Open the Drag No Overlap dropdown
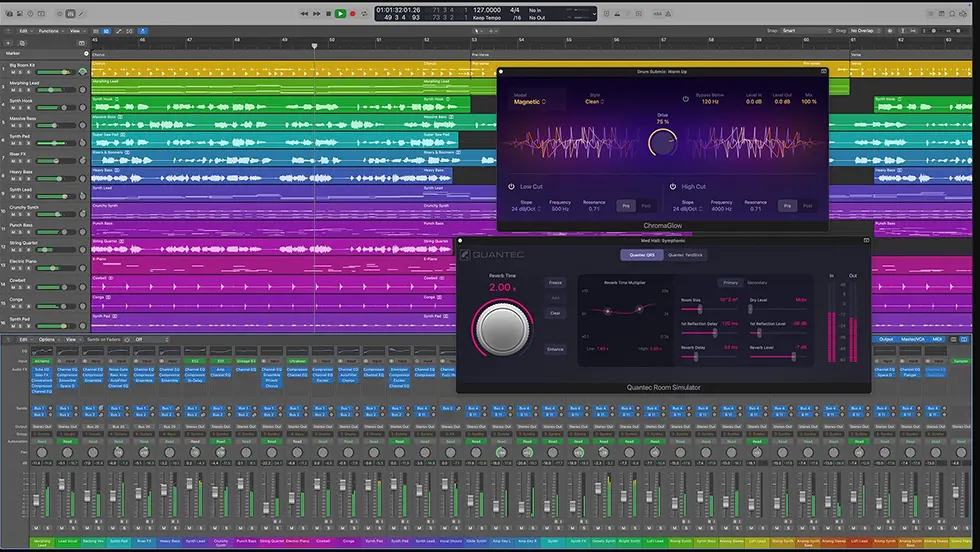The width and height of the screenshot is (980, 552). pos(865,31)
